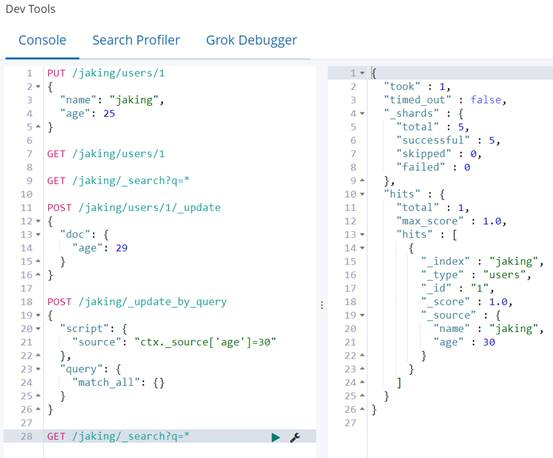Click the "age" : 30 result line

[464, 342]
